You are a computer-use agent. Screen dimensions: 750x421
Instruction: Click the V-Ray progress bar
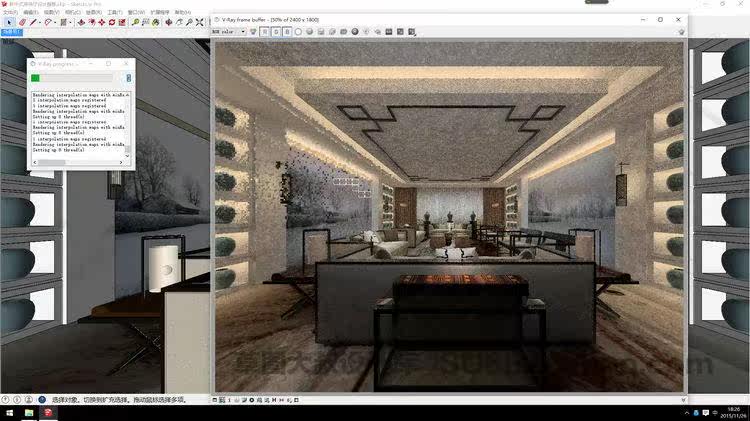(x=72, y=78)
